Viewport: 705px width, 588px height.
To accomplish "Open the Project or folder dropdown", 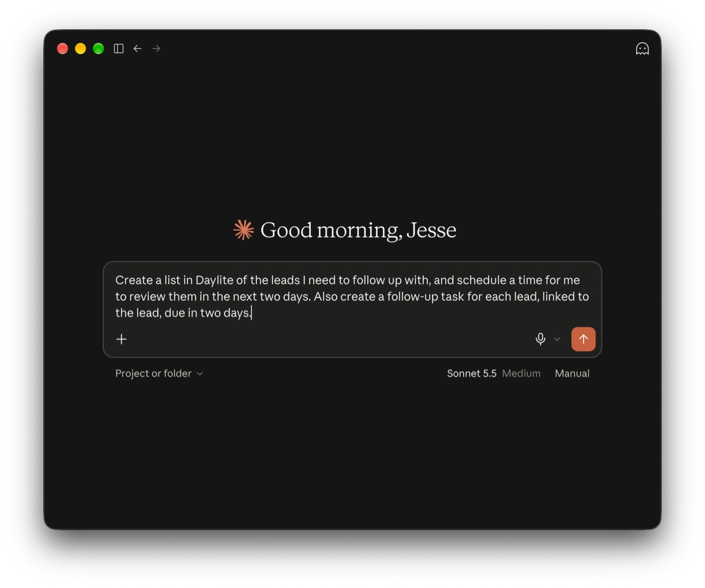I will point(159,373).
